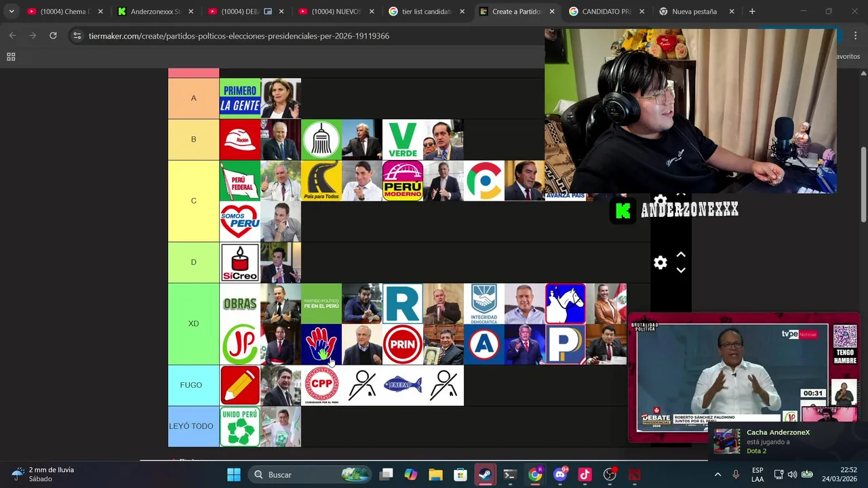This screenshot has width=868, height=488.
Task: Open Discord from the taskbar
Action: click(560, 474)
